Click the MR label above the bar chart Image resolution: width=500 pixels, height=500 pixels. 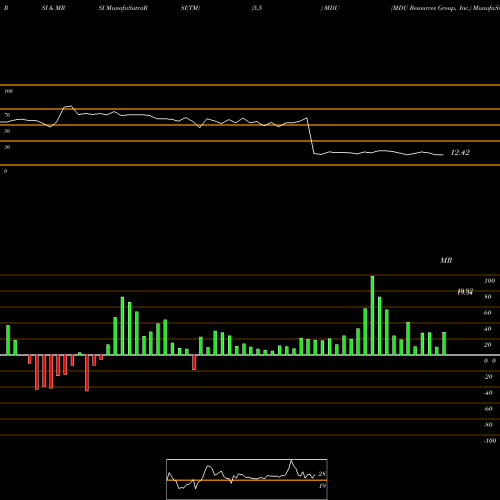click(446, 260)
